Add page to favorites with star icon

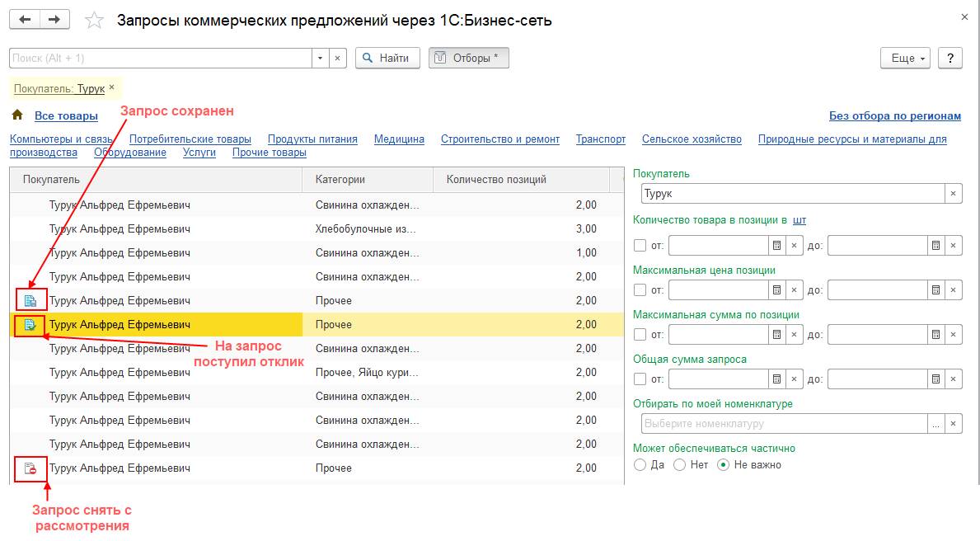95,21
